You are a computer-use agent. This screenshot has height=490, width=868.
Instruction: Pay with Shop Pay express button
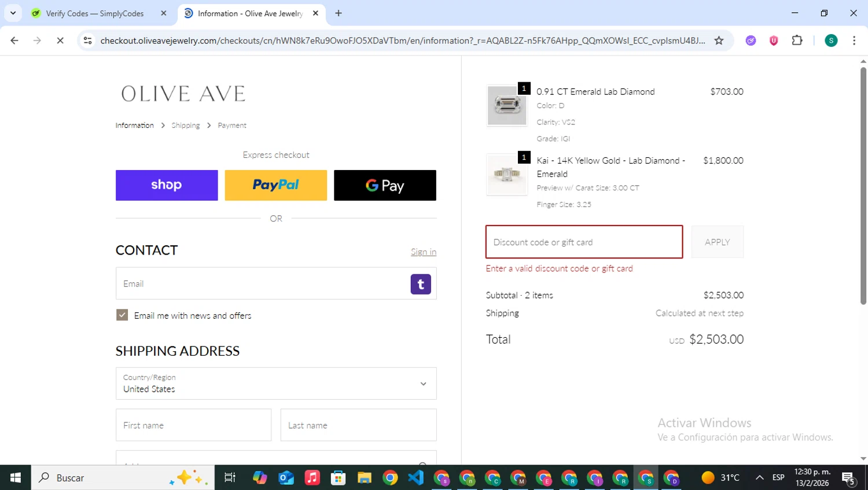167,185
